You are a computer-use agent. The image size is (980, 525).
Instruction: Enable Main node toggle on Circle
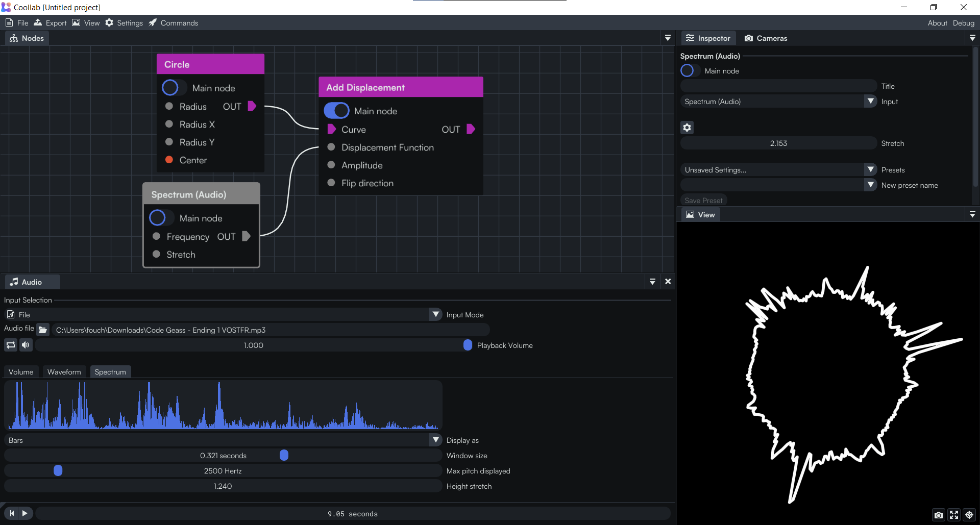pos(174,88)
